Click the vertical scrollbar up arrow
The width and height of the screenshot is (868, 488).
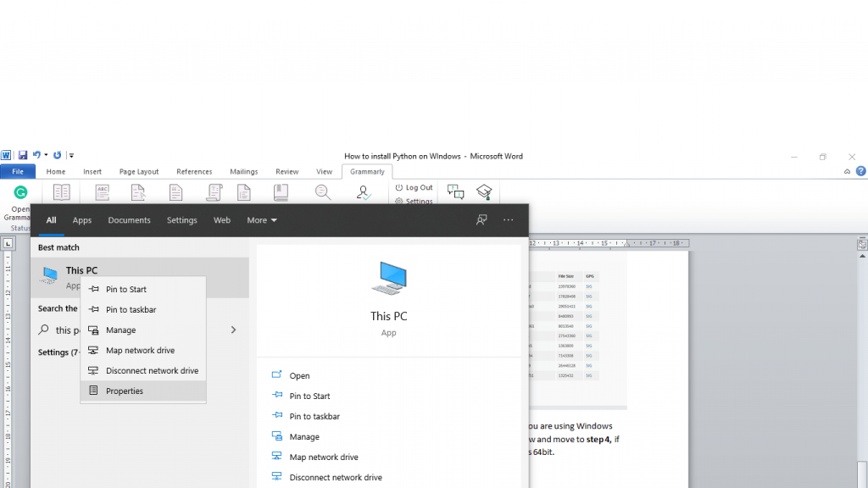pos(862,256)
